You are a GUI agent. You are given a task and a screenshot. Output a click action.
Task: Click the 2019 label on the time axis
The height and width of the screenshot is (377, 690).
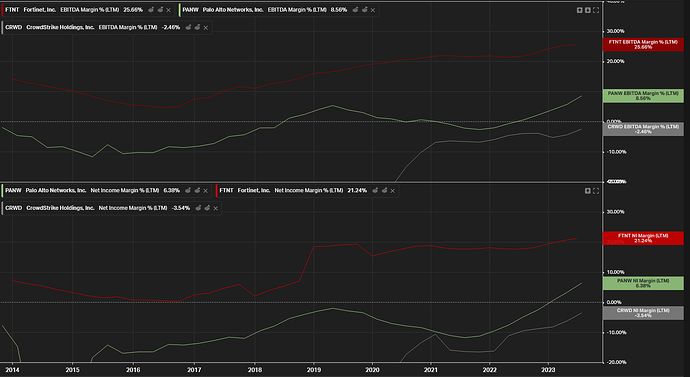(x=314, y=370)
